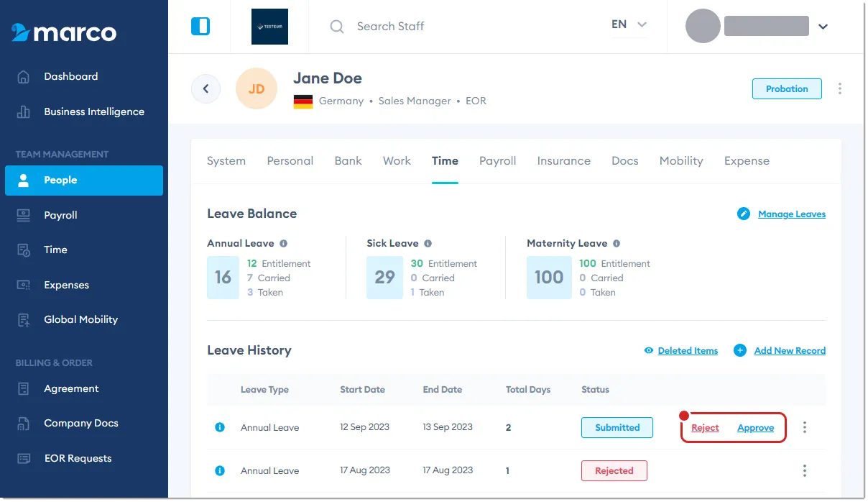The height and width of the screenshot is (502, 868).
Task: Open the Time sidebar section
Action: (x=84, y=250)
